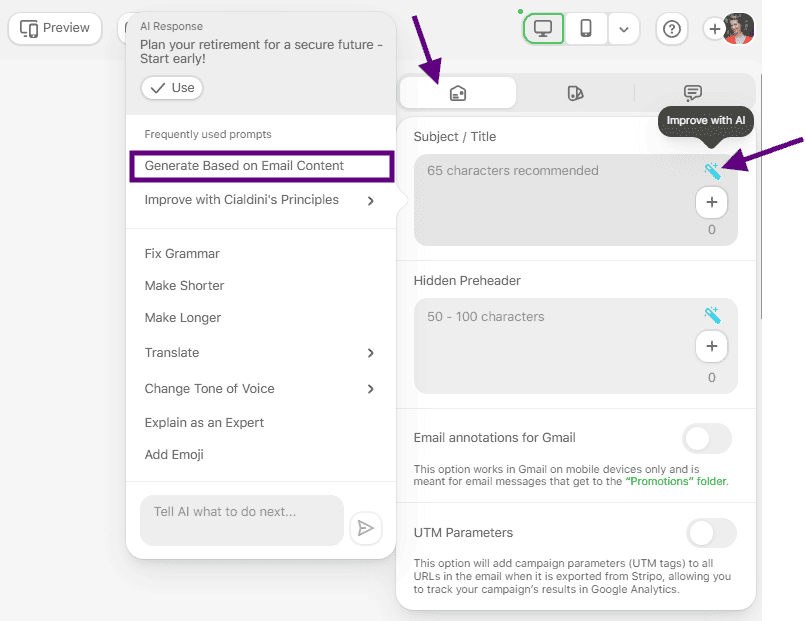This screenshot has width=805, height=621.
Task: Apply AI response with Use button
Action: (172, 88)
